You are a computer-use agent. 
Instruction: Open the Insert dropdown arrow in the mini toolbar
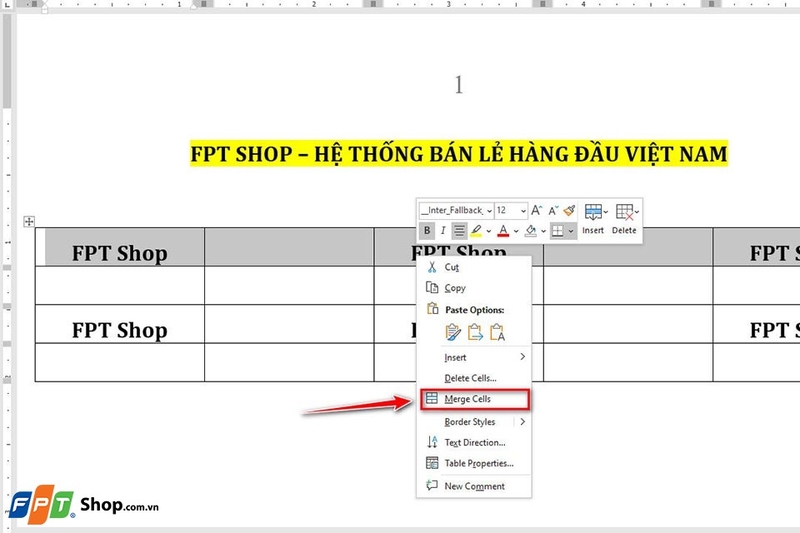point(606,212)
